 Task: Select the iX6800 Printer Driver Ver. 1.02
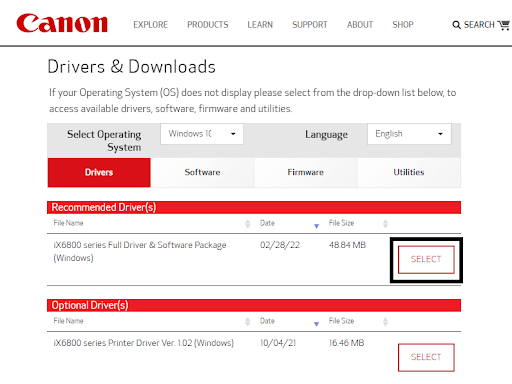click(x=426, y=357)
